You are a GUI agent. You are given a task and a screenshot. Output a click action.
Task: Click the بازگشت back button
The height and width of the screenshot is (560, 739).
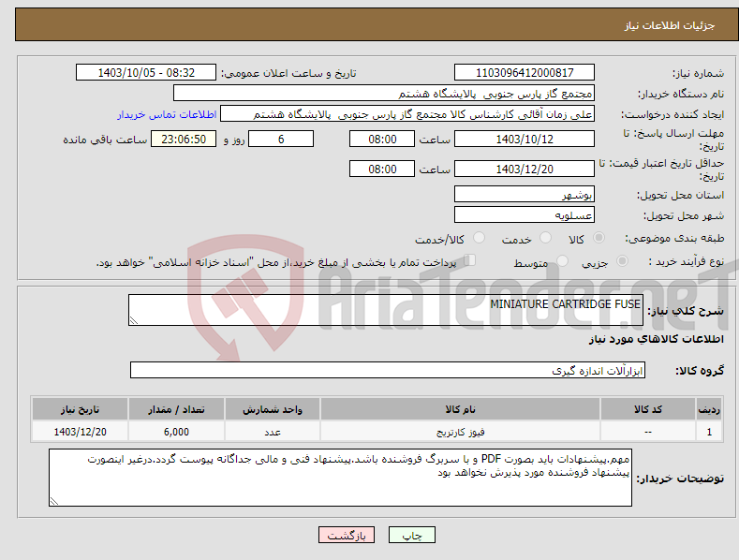347,535
